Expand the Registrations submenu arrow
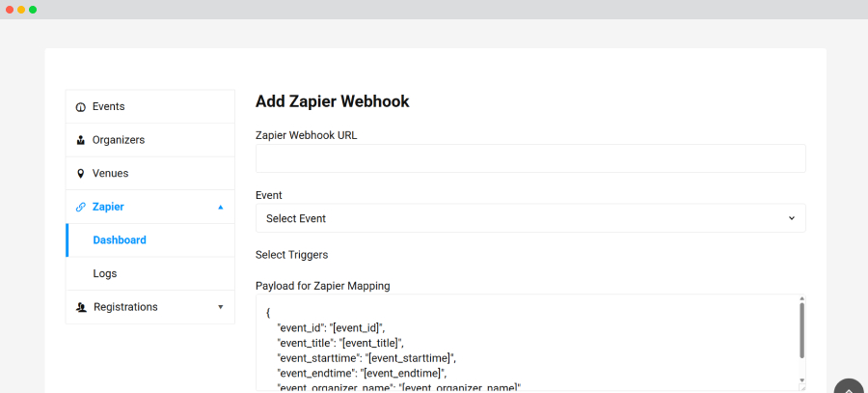This screenshot has width=868, height=393. (220, 307)
